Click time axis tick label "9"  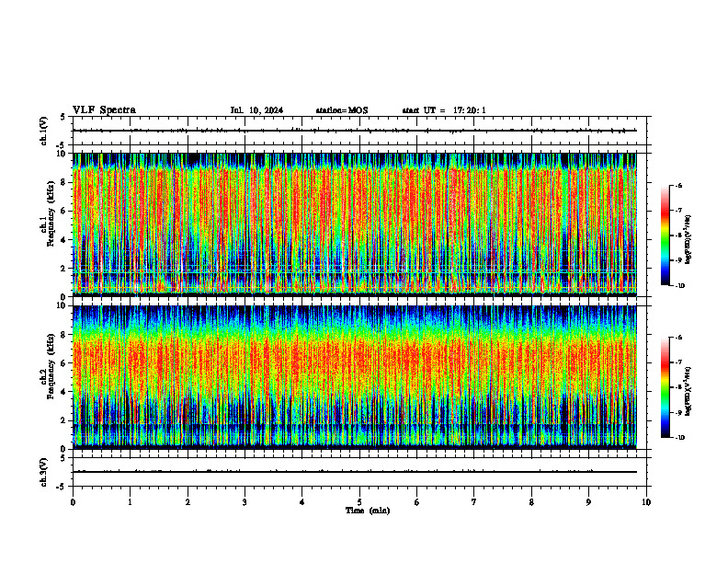[x=588, y=502]
